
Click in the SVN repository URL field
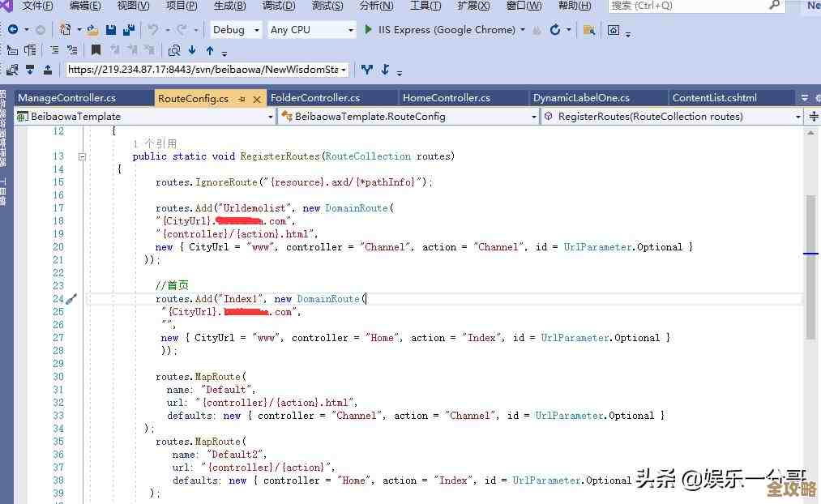tap(203, 70)
